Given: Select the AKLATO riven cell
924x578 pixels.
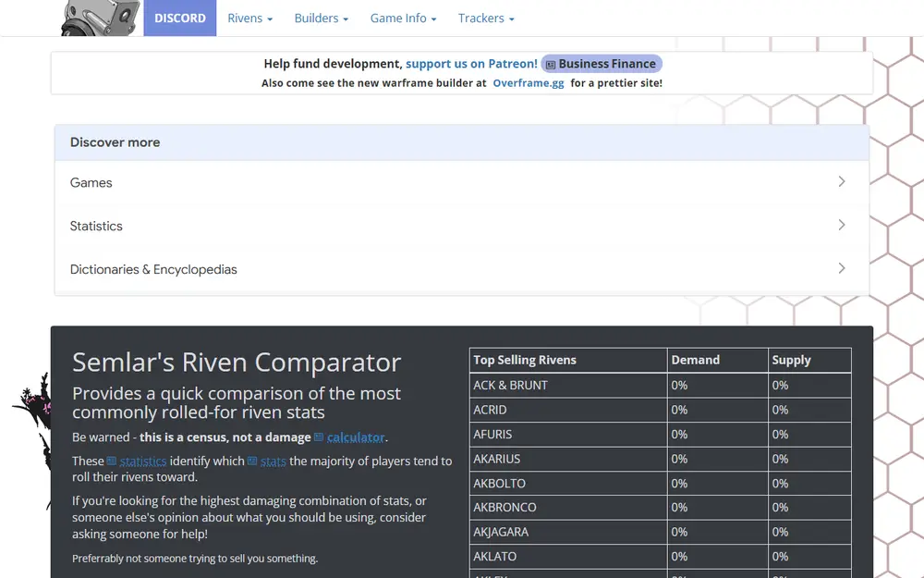Looking at the screenshot, I should pos(568,556).
